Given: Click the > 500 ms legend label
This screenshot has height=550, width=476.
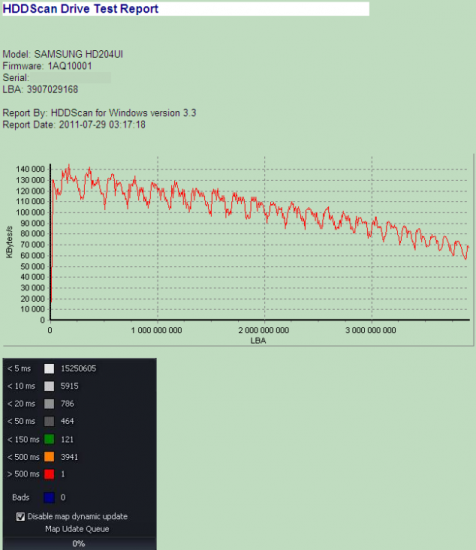Looking at the screenshot, I should (x=24, y=474).
